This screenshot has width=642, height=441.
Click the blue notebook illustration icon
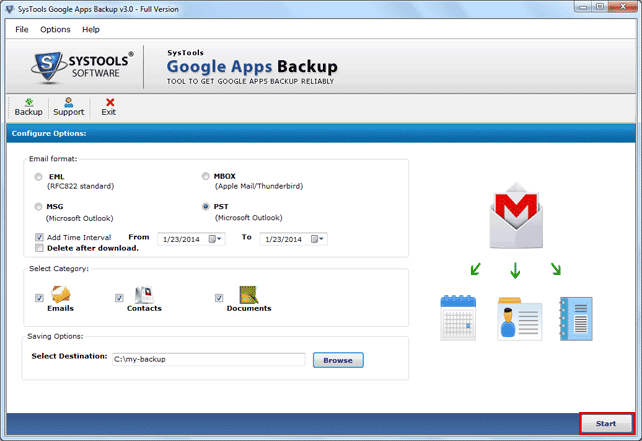pos(576,319)
